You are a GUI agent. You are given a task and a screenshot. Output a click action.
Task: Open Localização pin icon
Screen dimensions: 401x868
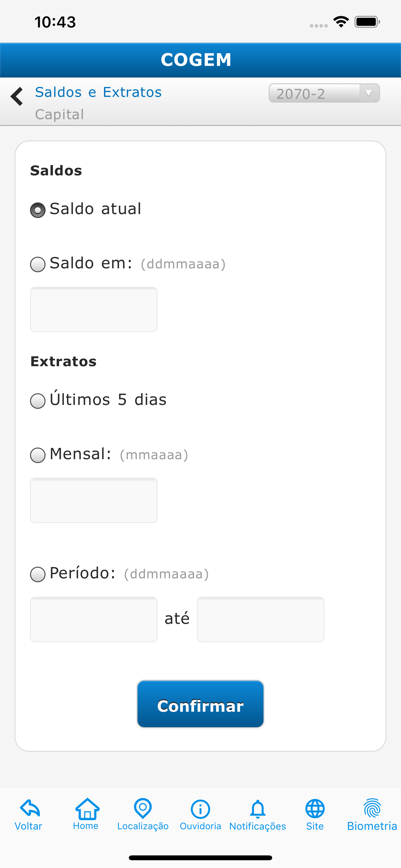[143, 808]
